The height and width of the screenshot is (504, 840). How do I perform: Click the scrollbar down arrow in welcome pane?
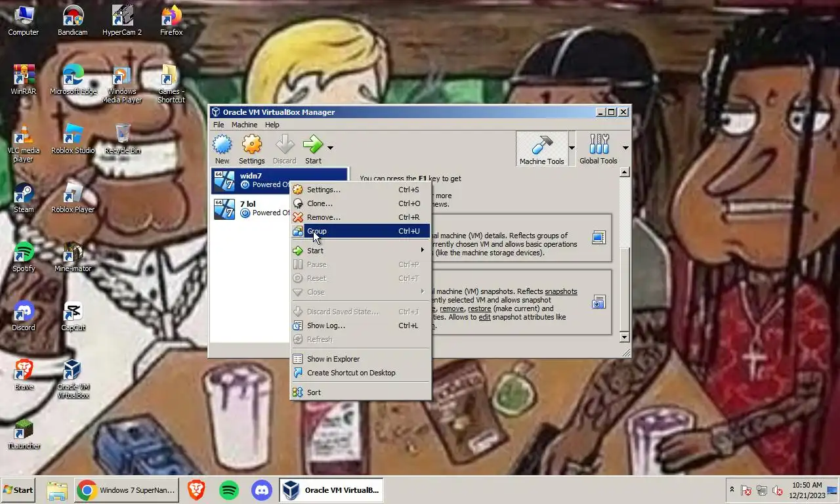pos(624,337)
